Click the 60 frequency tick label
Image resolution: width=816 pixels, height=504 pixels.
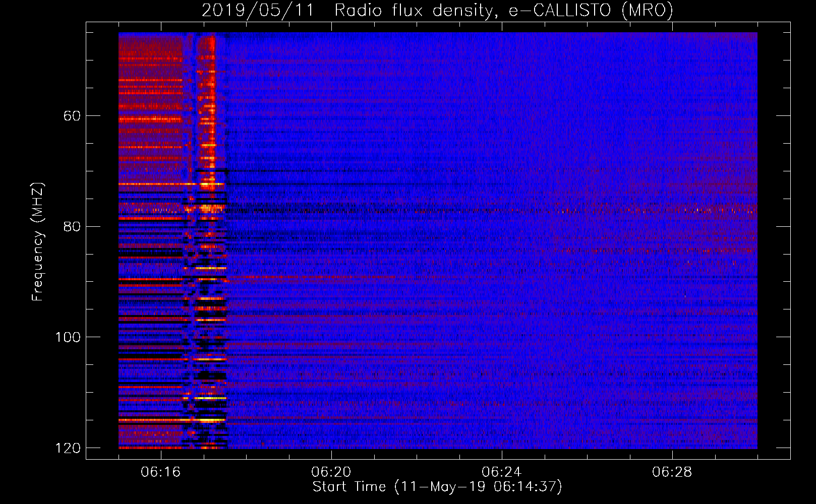pos(72,116)
